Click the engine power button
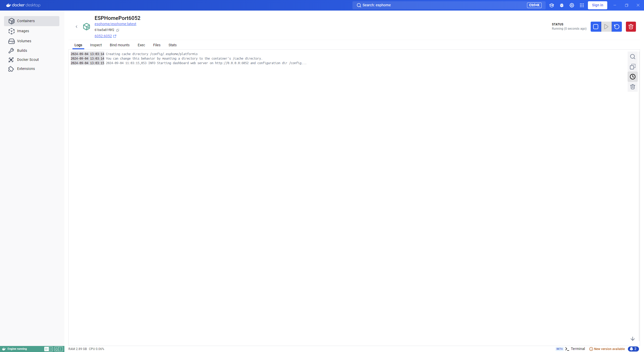Image resolution: width=644 pixels, height=352 pixels. pos(56,349)
